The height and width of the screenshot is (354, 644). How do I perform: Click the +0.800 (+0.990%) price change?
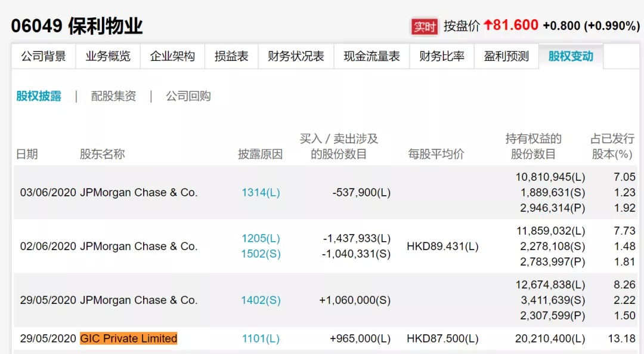pyautogui.click(x=592, y=26)
